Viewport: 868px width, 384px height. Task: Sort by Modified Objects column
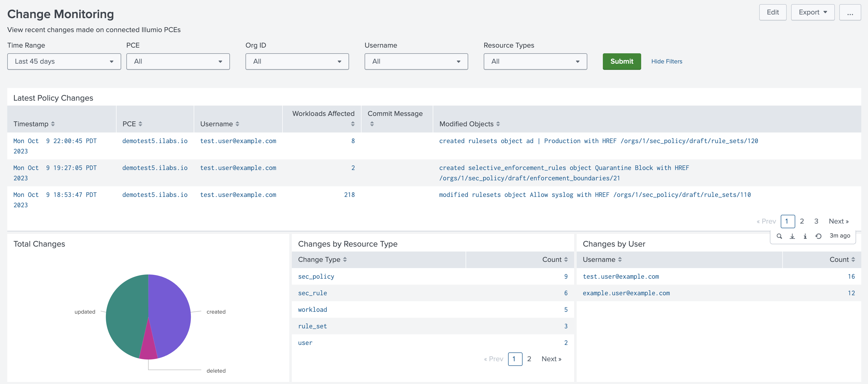tap(469, 124)
